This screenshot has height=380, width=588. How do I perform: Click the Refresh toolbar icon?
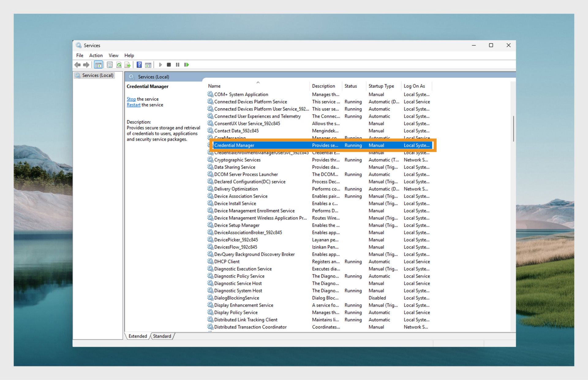tap(119, 65)
